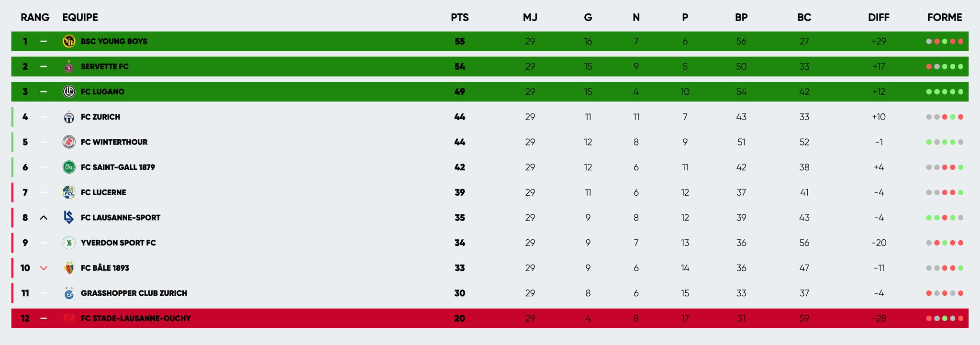Click the Grasshopper Club Zurich logo

pos(69,293)
